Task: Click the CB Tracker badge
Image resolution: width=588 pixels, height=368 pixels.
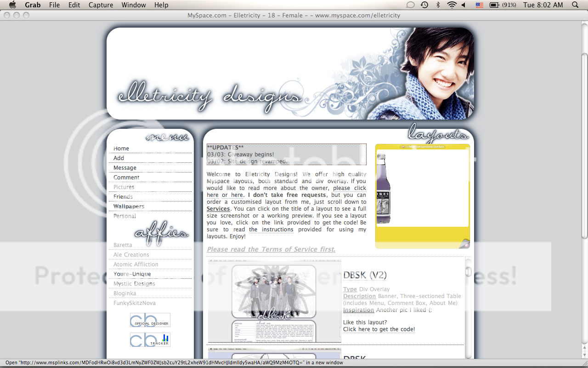Action: pos(150,340)
